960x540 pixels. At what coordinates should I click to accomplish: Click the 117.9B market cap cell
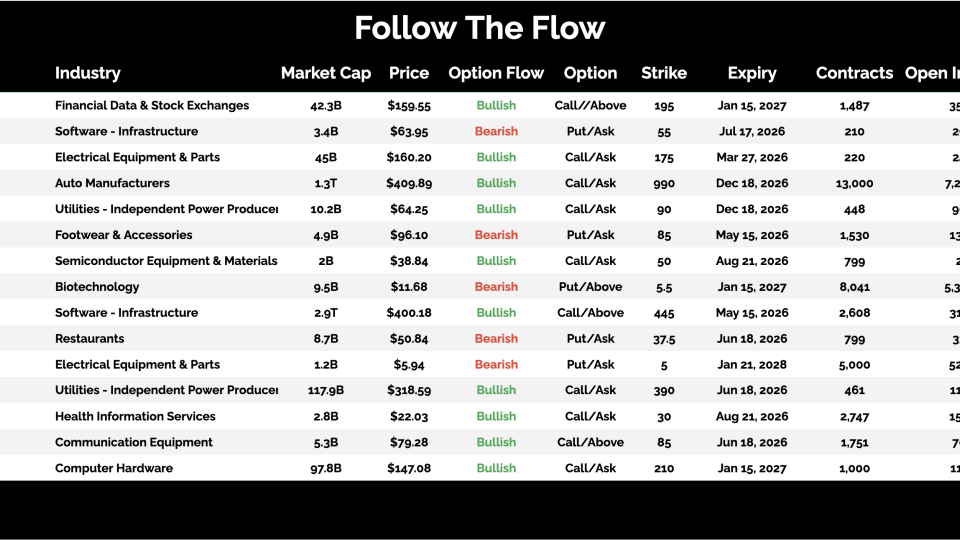point(326,391)
